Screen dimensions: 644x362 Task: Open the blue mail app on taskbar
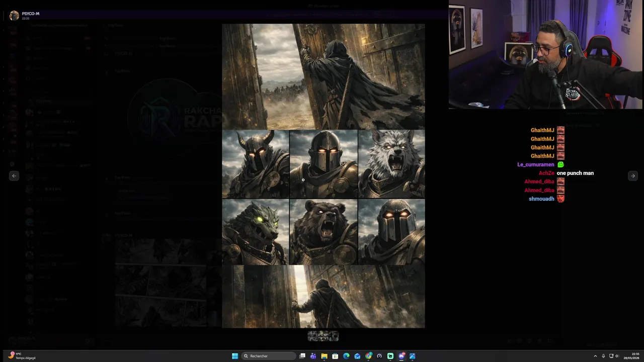[x=357, y=356]
